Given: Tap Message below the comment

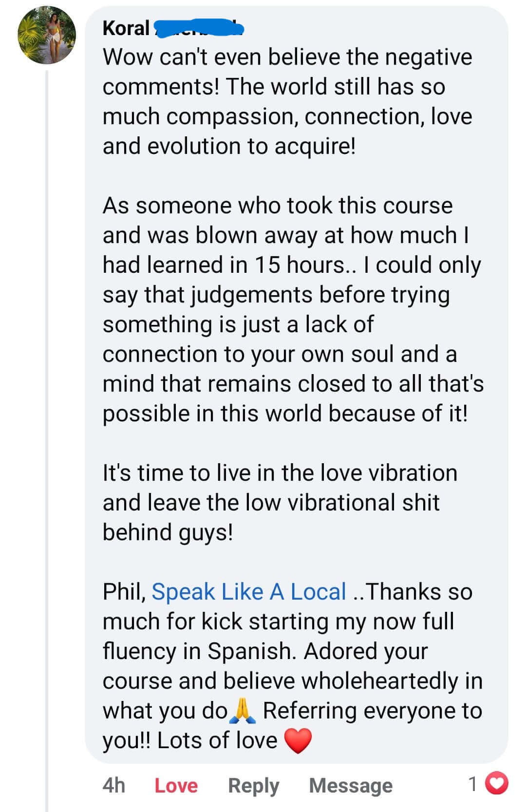Looking at the screenshot, I should click(351, 786).
